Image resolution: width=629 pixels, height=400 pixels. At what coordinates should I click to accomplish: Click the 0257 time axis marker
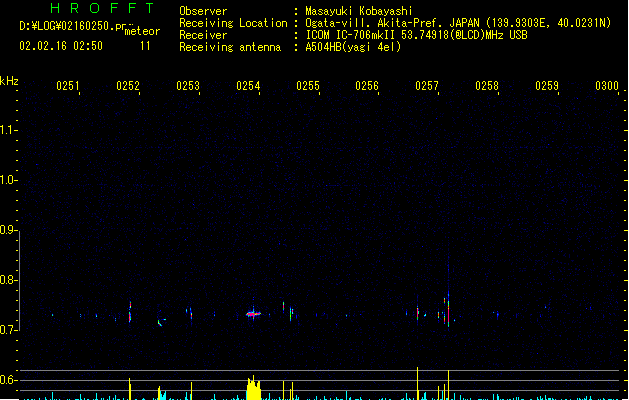click(427, 86)
